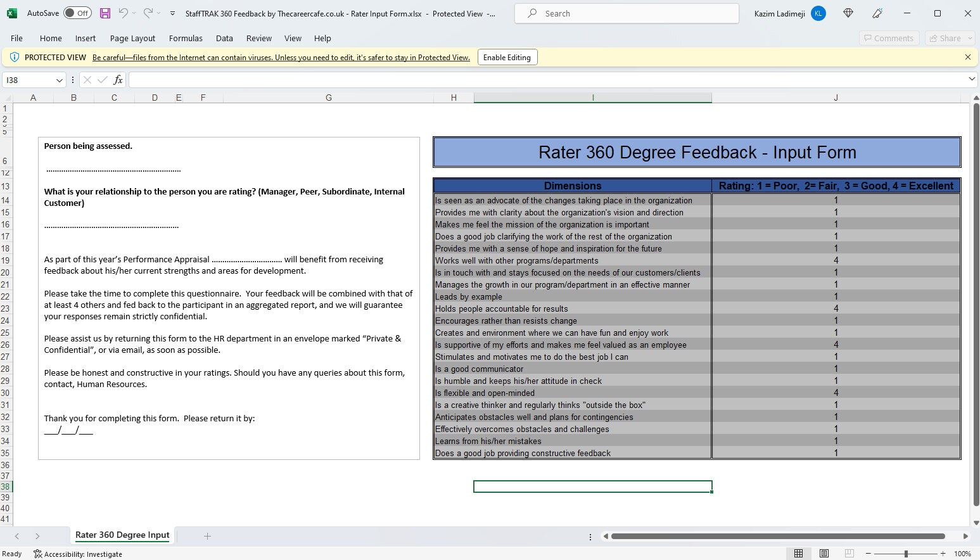Click the cancel (X) icon beside formula bar

pos(88,80)
